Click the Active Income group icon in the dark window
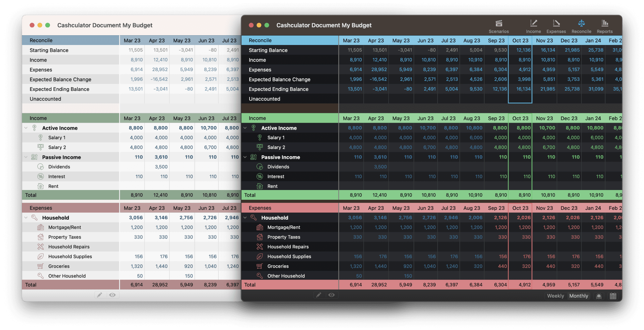 coord(253,128)
